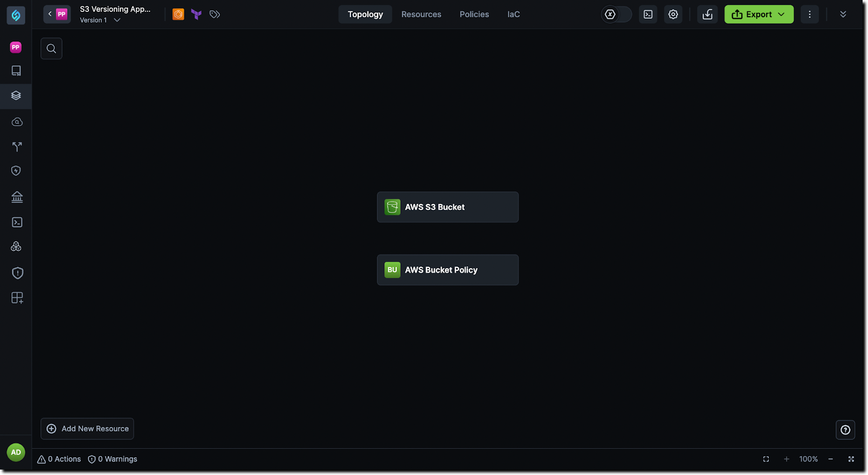Open the help question mark button
The image size is (868, 475).
(845, 430)
